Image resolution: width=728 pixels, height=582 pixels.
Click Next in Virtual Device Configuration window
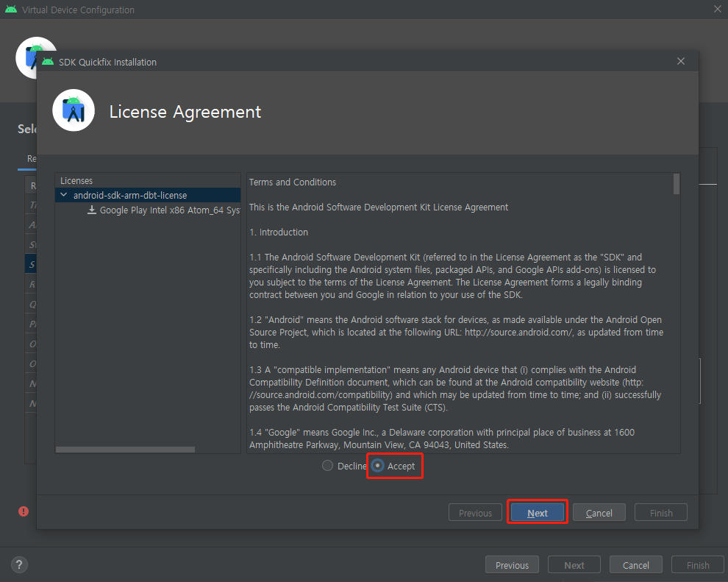point(574,565)
